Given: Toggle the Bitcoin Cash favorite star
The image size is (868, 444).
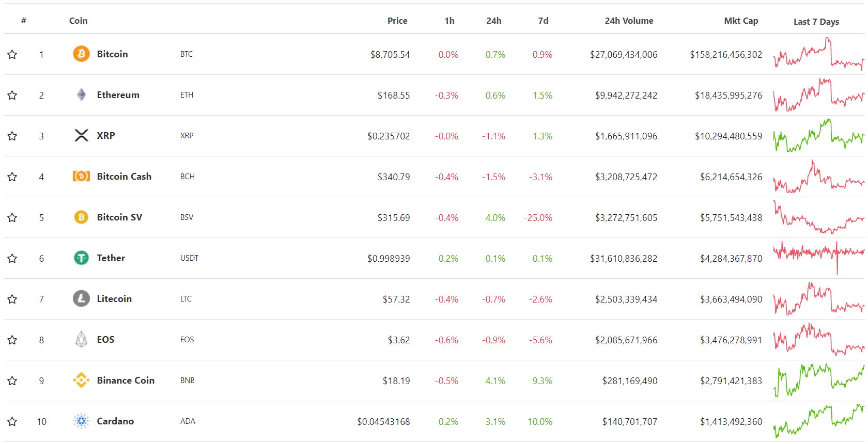Looking at the screenshot, I should [12, 177].
